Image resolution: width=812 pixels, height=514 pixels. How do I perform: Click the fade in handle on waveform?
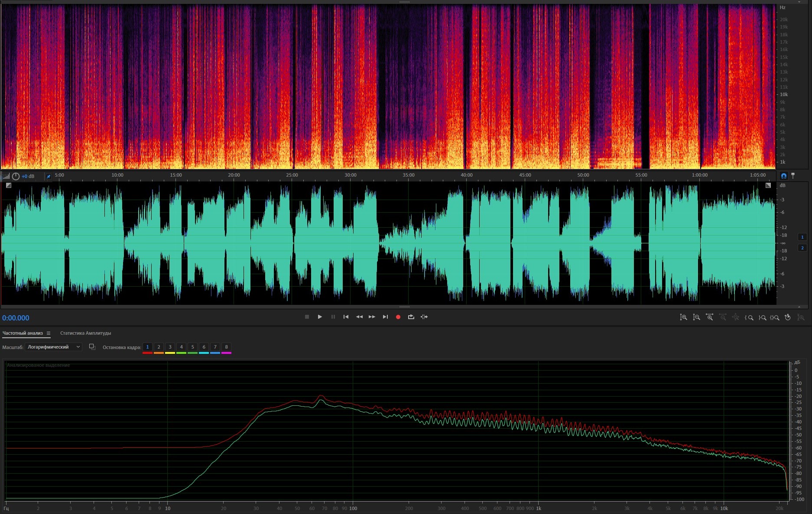[8, 185]
